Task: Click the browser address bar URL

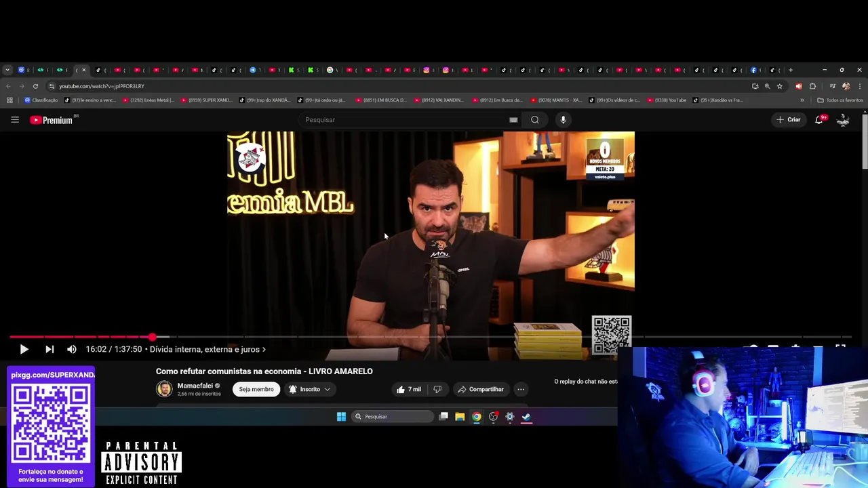Action: click(x=102, y=86)
